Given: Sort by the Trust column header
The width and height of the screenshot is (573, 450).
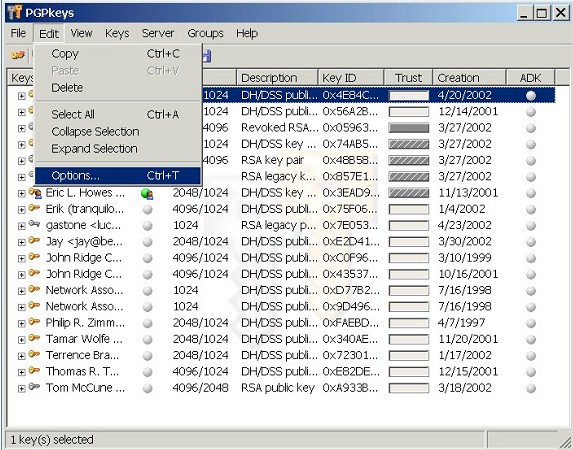Looking at the screenshot, I should 408,77.
